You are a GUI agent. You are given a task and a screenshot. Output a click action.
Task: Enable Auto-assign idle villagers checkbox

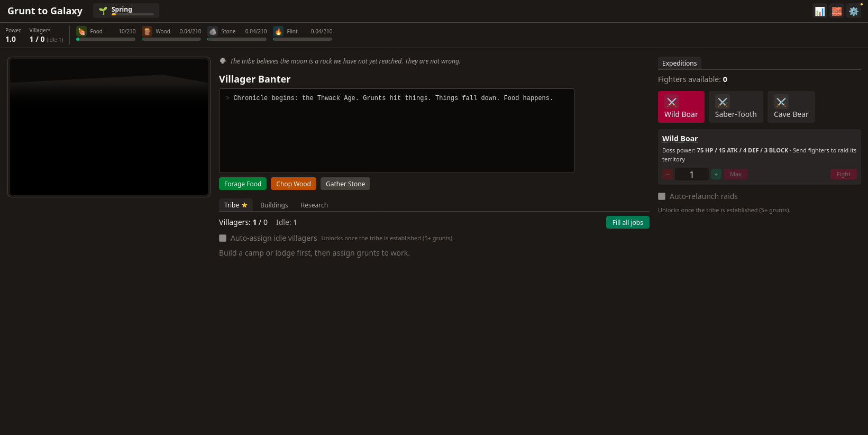pyautogui.click(x=223, y=238)
